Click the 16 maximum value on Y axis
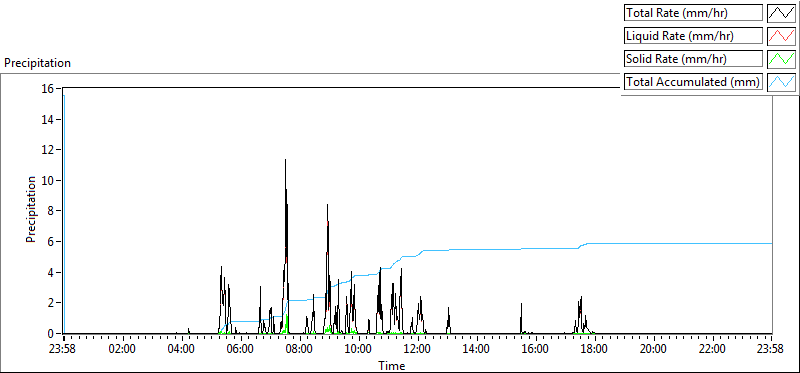The height and width of the screenshot is (373, 800). 47,88
